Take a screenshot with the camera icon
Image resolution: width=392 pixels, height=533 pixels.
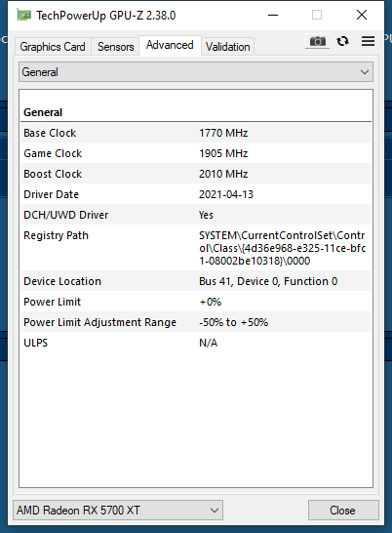317,41
